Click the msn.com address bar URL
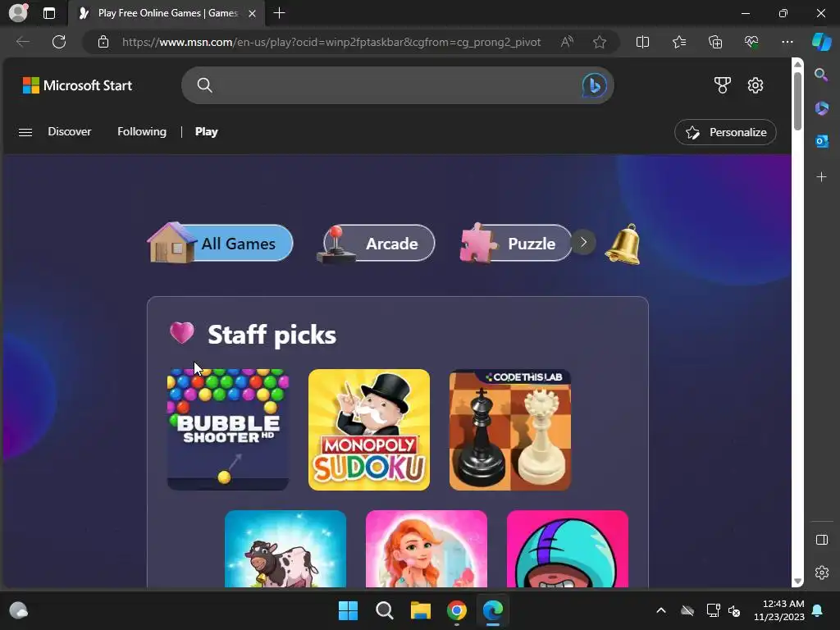The image size is (840, 630). coord(331,42)
